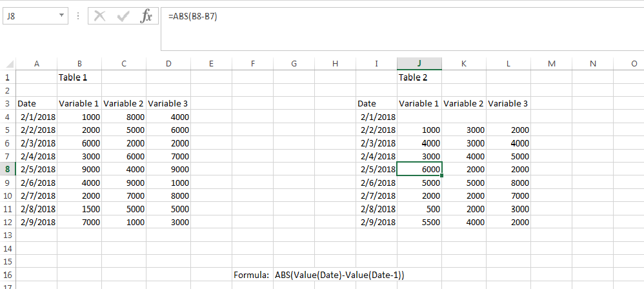
Task: Click cell L10 containing 7000
Action: click(508, 196)
